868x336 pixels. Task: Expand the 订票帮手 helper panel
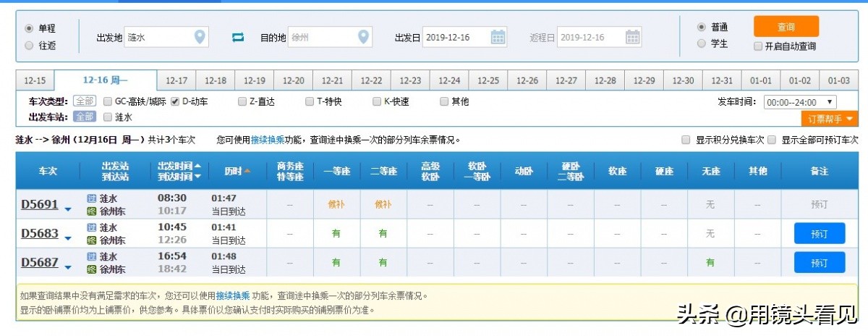click(829, 118)
